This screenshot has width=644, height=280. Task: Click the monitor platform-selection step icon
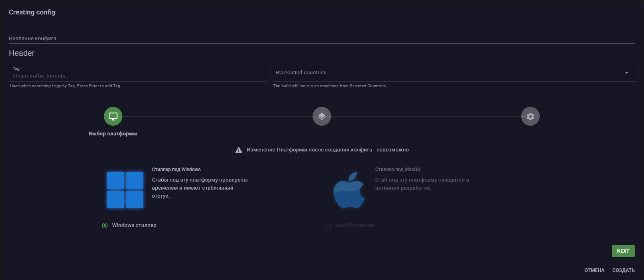point(113,116)
